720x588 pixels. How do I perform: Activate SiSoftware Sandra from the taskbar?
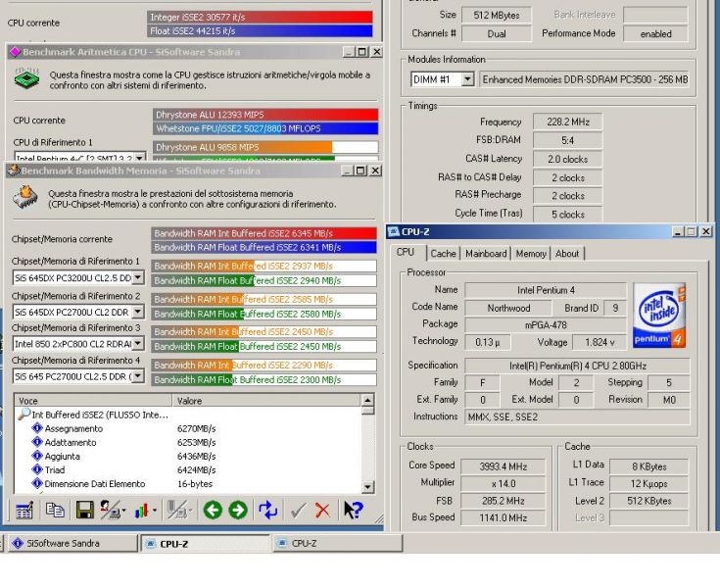point(72,544)
